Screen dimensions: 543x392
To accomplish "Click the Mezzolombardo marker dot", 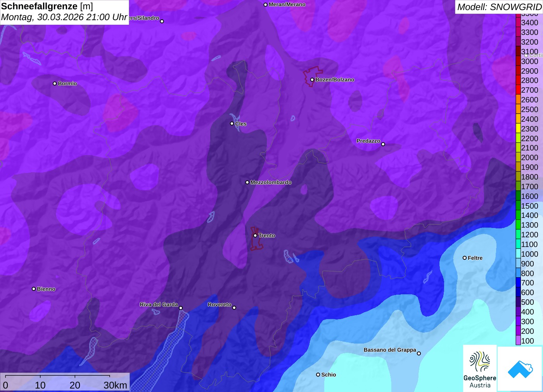I will (x=247, y=182).
